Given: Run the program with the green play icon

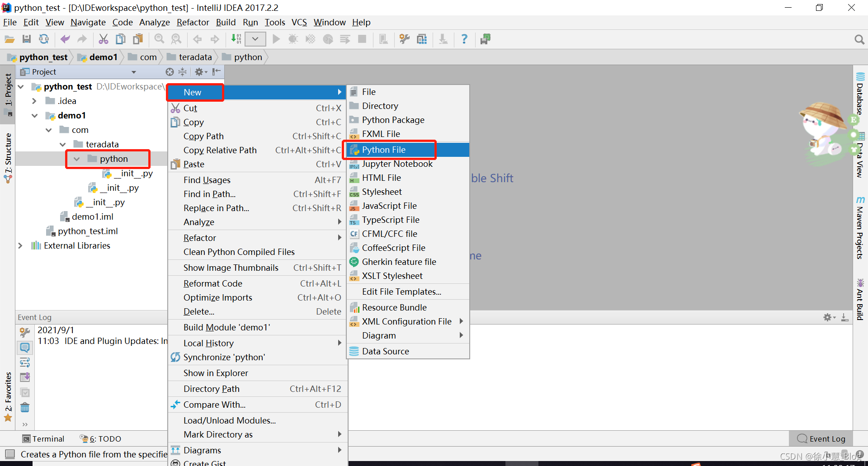Looking at the screenshot, I should click(x=276, y=39).
